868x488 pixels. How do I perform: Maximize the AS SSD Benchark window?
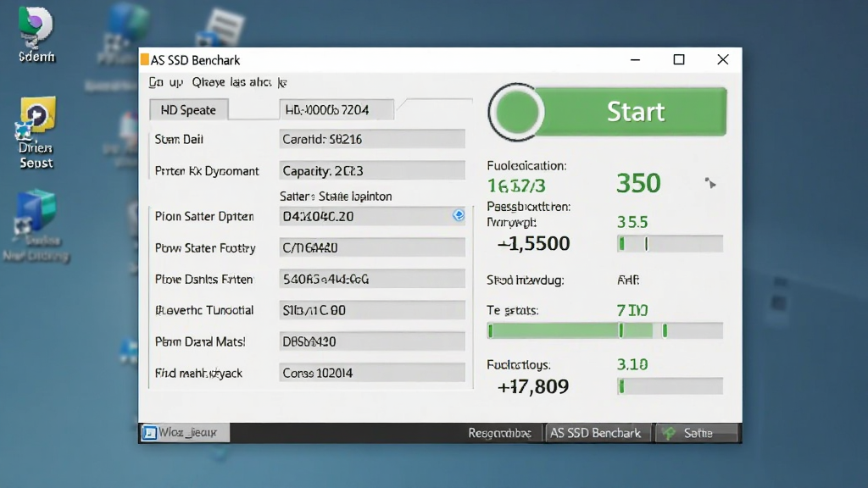[679, 60]
